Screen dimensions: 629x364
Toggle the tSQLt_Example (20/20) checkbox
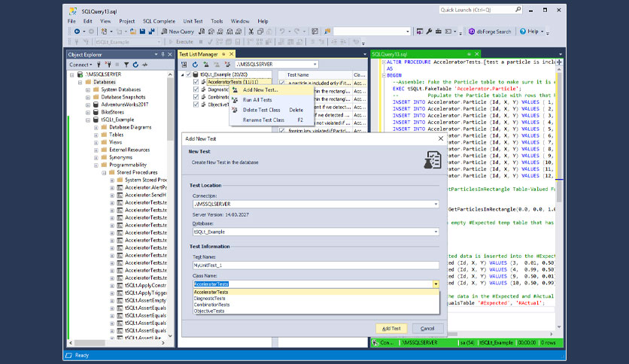point(188,74)
